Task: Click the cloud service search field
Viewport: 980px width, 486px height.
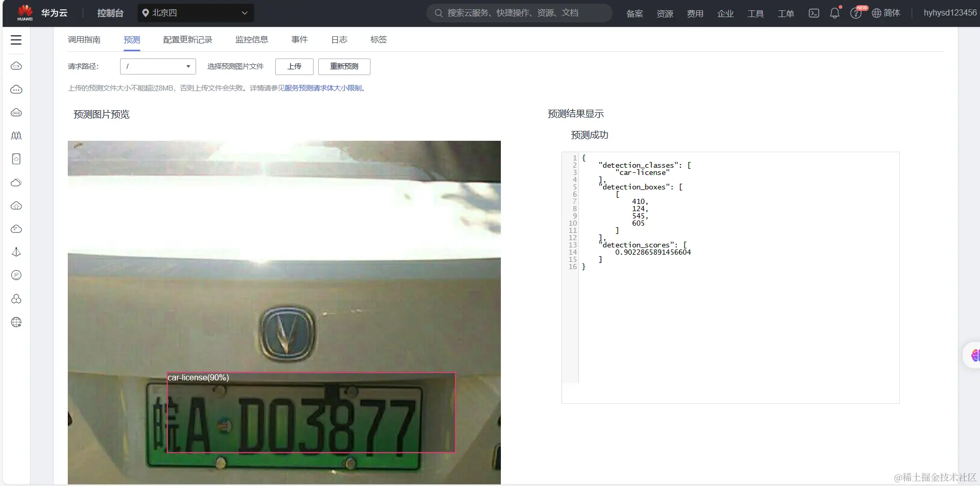Action: 519,13
